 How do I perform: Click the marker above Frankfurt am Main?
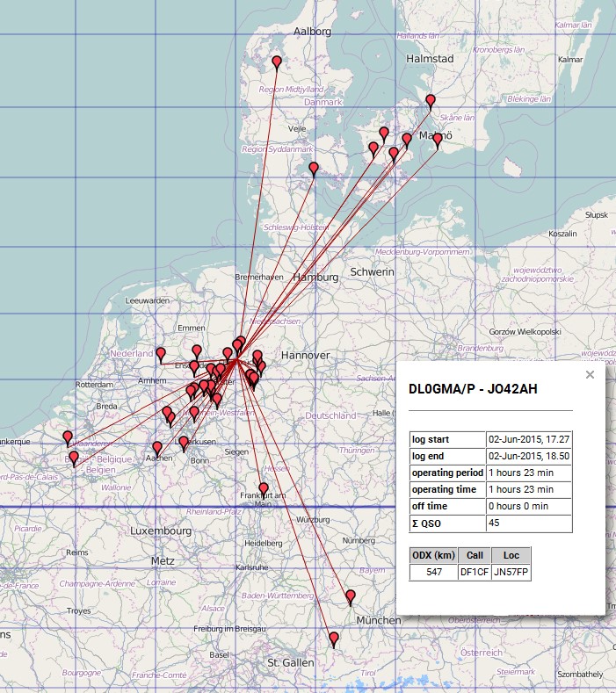pyautogui.click(x=264, y=489)
